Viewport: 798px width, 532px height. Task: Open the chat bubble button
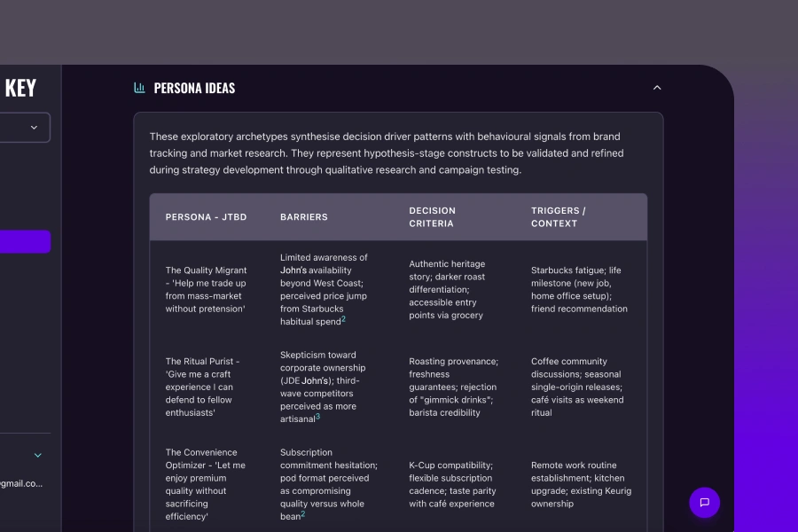pos(704,502)
